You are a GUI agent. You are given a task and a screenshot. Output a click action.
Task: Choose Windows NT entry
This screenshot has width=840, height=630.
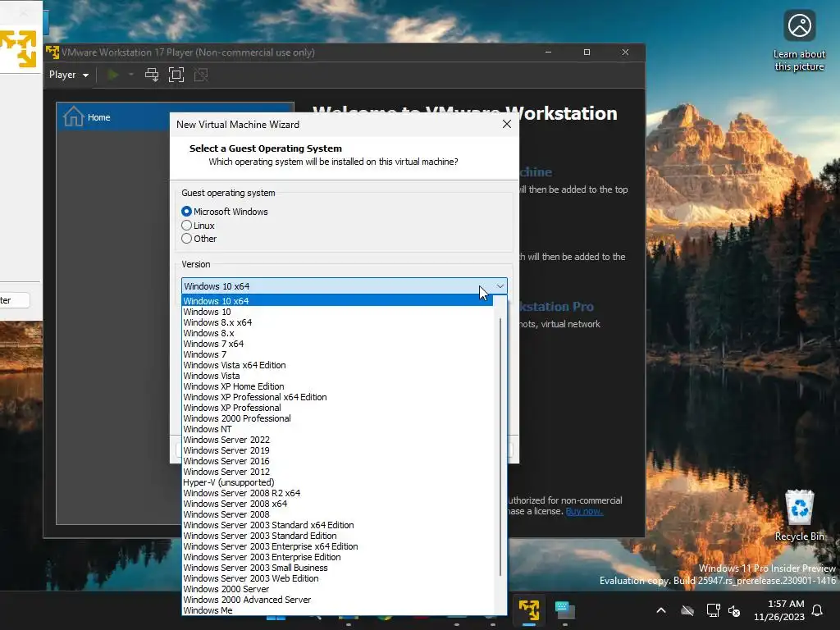[337, 429]
